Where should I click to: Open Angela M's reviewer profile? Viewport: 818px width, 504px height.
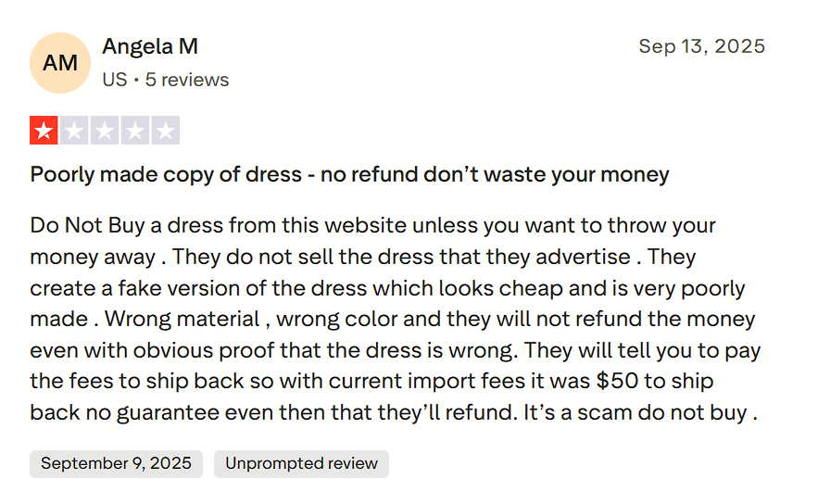[150, 46]
